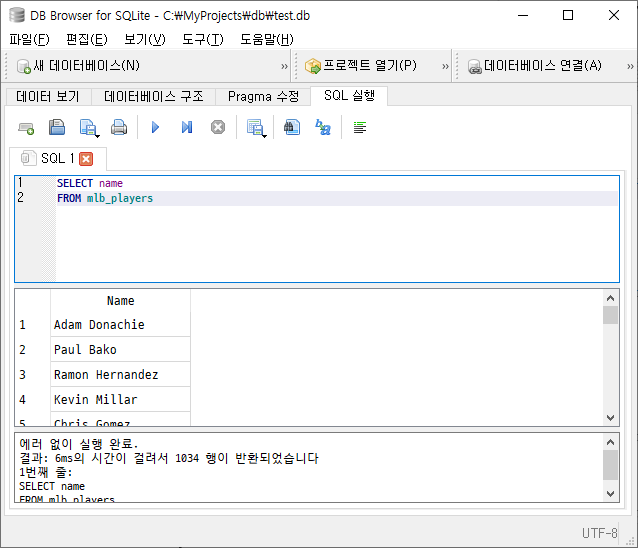
Task: Open the 도구(T) menu
Action: [x=203, y=39]
